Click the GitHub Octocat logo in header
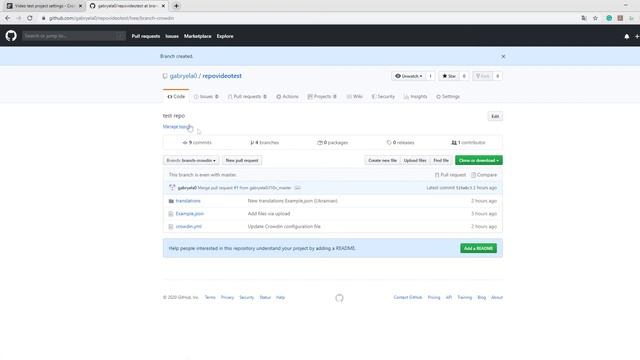The width and height of the screenshot is (640, 360). point(11,36)
